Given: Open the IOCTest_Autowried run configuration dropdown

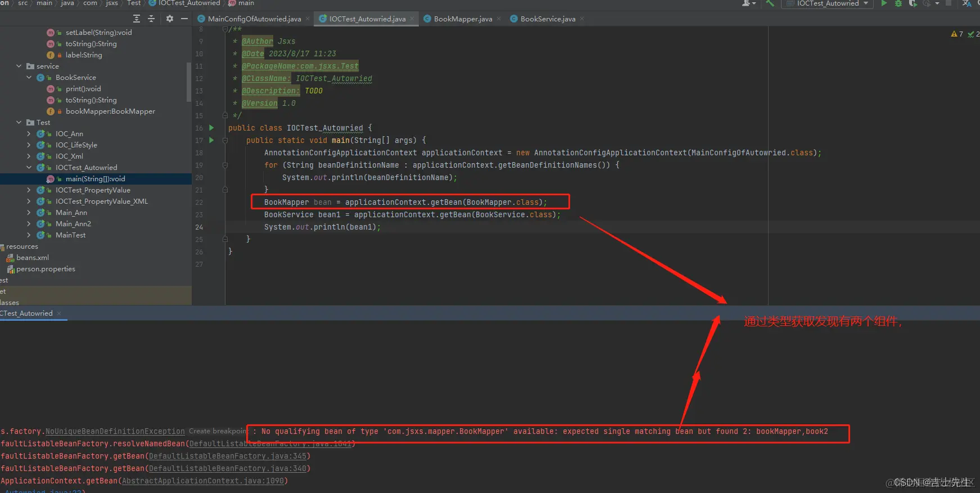Looking at the screenshot, I should click(x=828, y=3).
